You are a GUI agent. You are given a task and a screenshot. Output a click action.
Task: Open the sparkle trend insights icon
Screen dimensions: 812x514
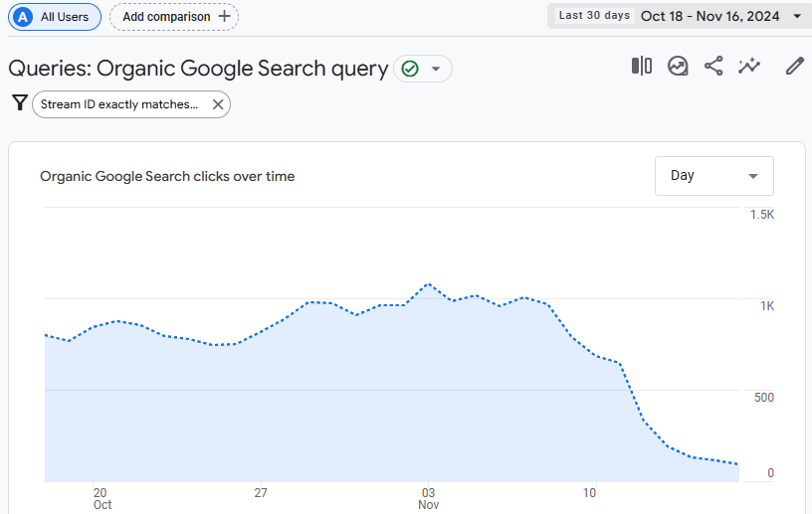[x=749, y=67]
